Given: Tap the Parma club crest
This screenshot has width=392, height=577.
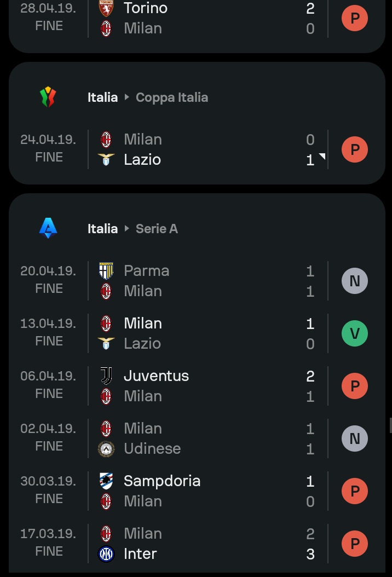Looking at the screenshot, I should (106, 271).
